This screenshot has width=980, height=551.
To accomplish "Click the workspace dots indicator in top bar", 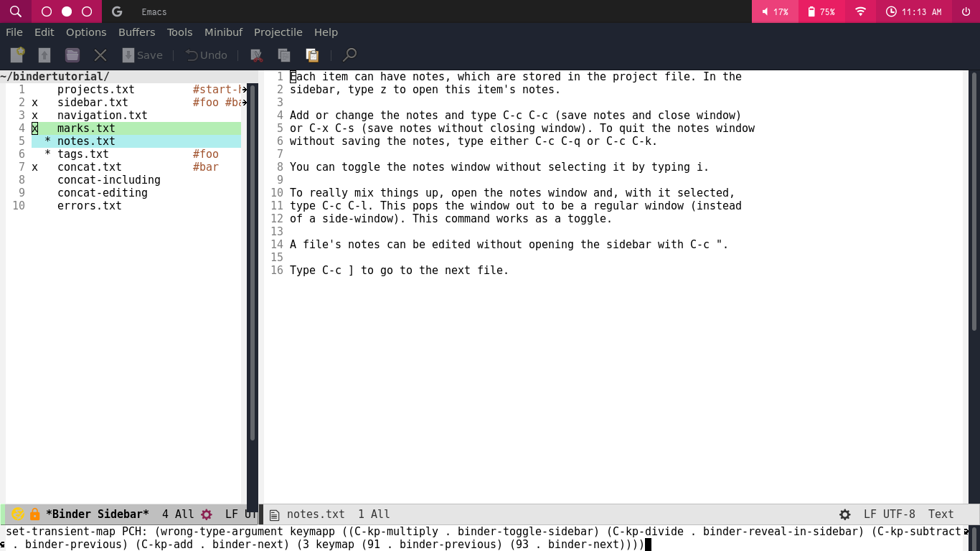I will (x=67, y=11).
